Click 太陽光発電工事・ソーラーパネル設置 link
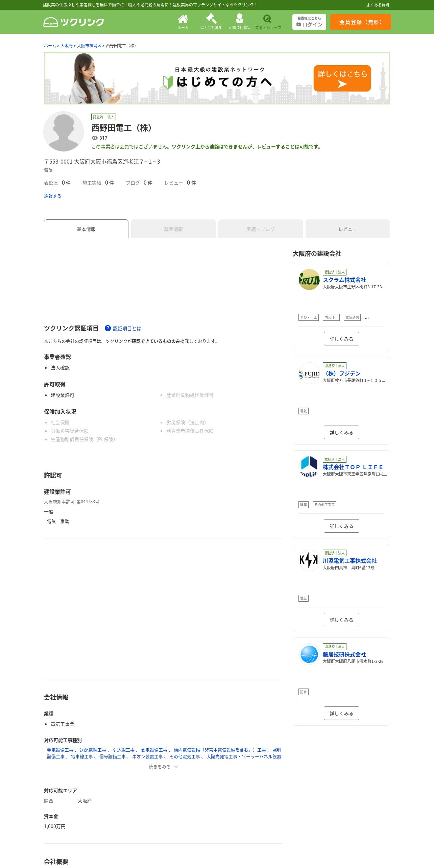This screenshot has height=868, width=434. (244, 756)
